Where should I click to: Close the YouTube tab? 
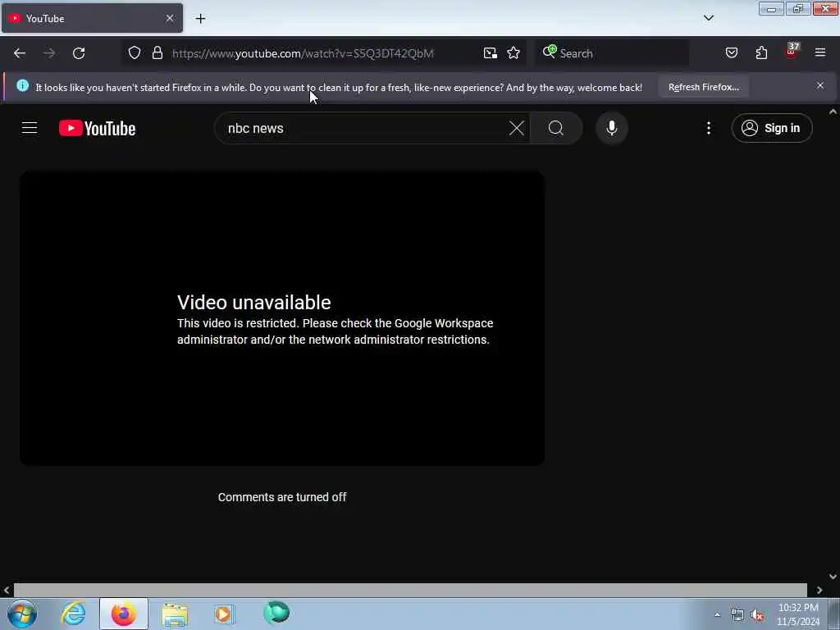pos(169,18)
